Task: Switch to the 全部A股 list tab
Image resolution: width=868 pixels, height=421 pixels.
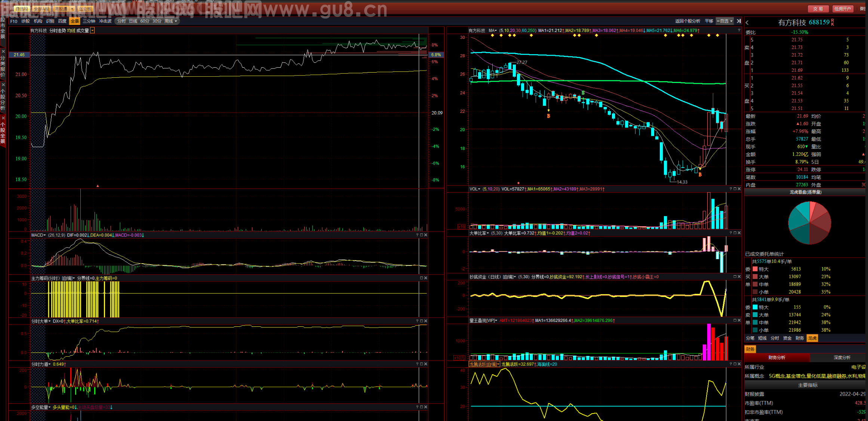Action: 41,9
